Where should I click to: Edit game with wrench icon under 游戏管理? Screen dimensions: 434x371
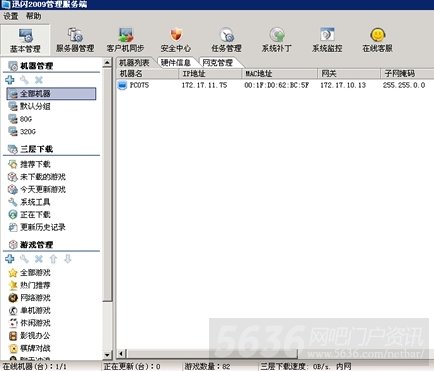click(x=24, y=259)
